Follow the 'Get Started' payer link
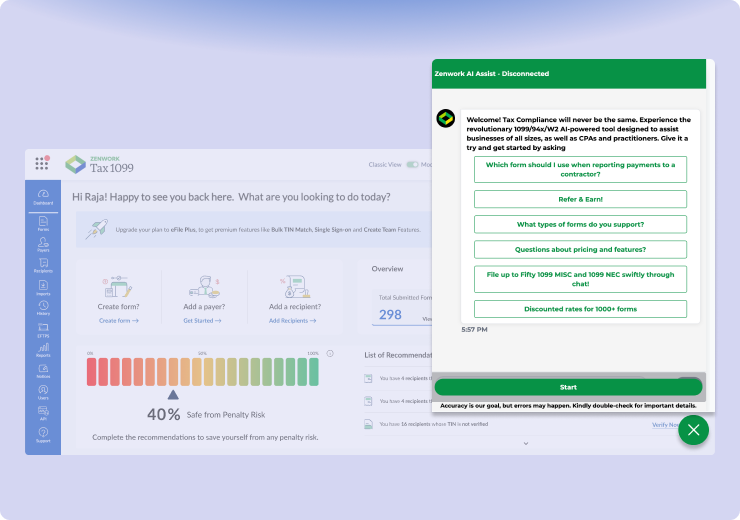The width and height of the screenshot is (740, 520). click(202, 320)
